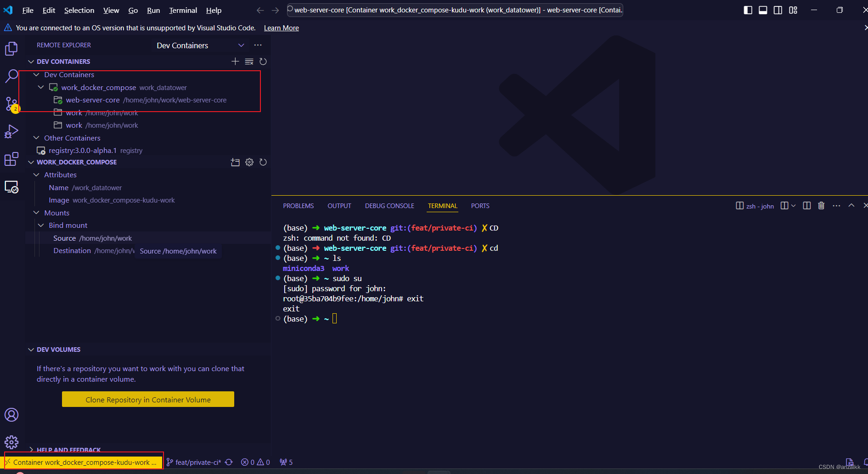Open the Remote Explorer icon in activity bar
Screen dimensions: 868x474
click(x=11, y=187)
